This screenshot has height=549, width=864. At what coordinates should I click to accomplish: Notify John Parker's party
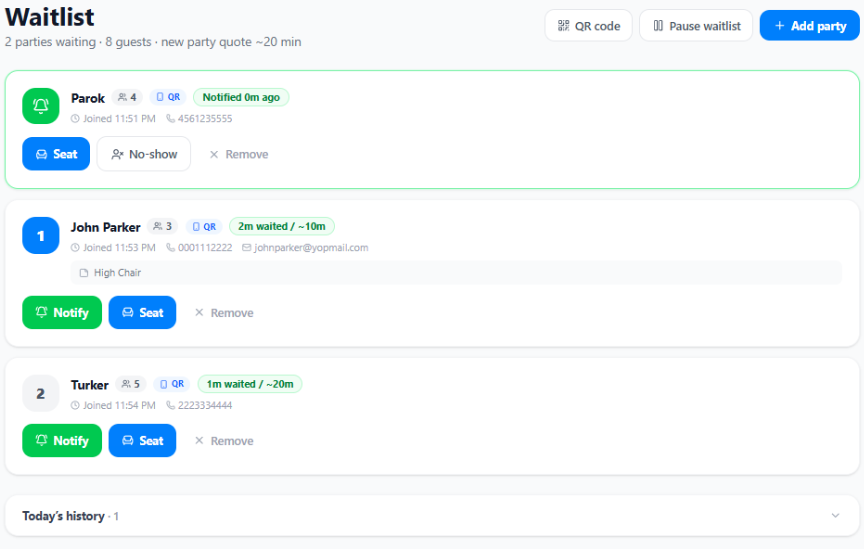coord(62,313)
